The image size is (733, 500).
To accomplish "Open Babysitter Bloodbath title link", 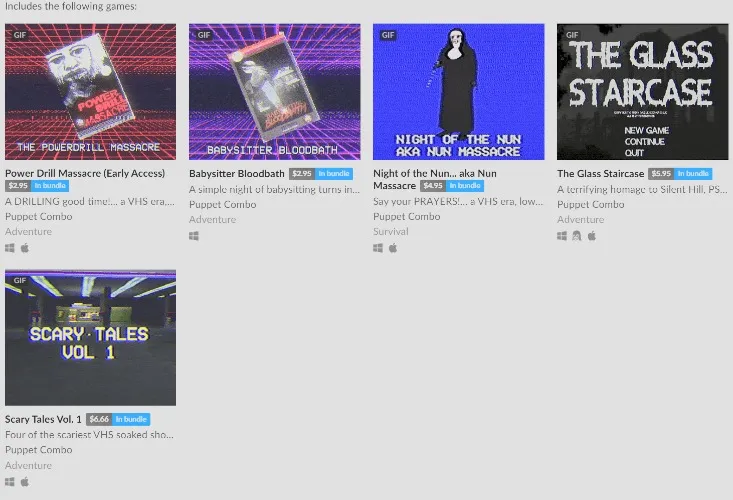I will (x=237, y=173).
